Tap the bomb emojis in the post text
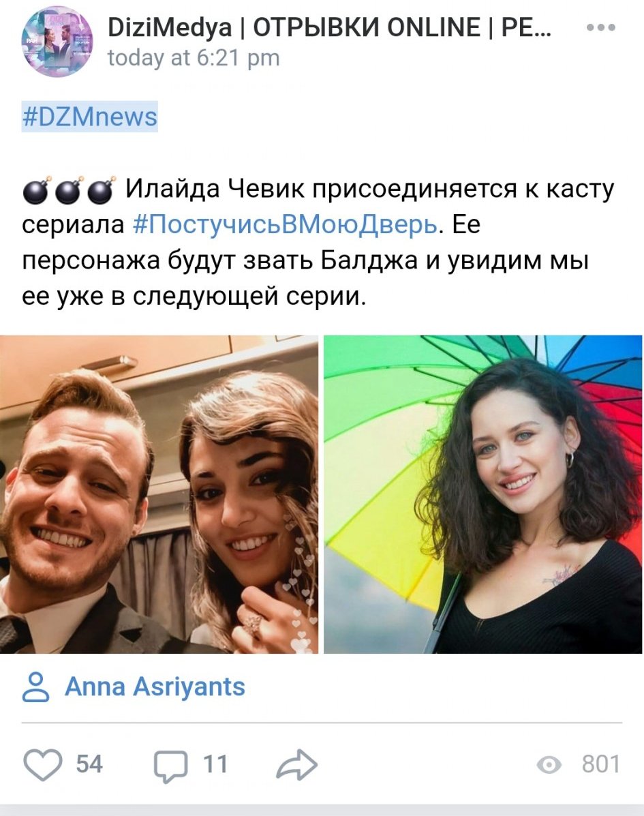 68,190
